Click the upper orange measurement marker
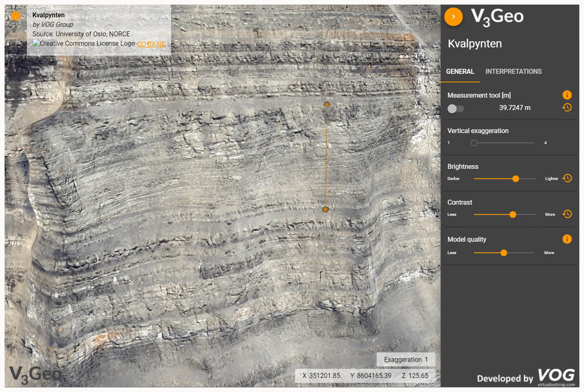This screenshot has width=584, height=392. (326, 105)
